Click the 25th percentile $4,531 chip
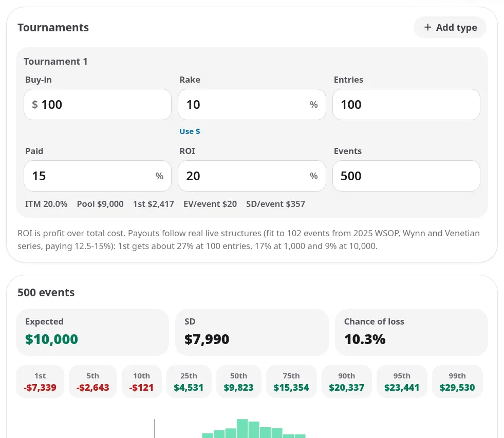The image size is (504, 438). 189,382
